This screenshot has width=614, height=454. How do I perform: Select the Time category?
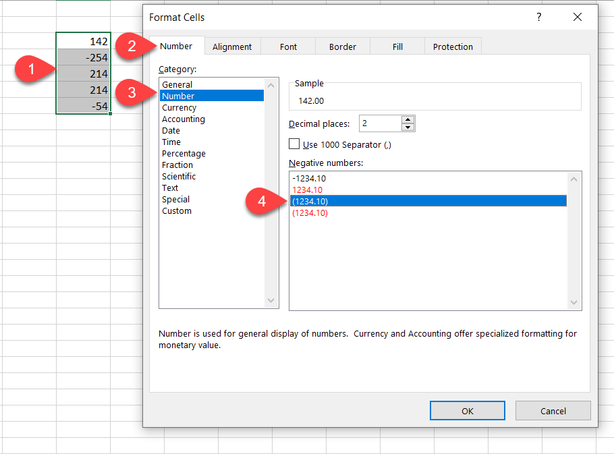(x=212, y=142)
